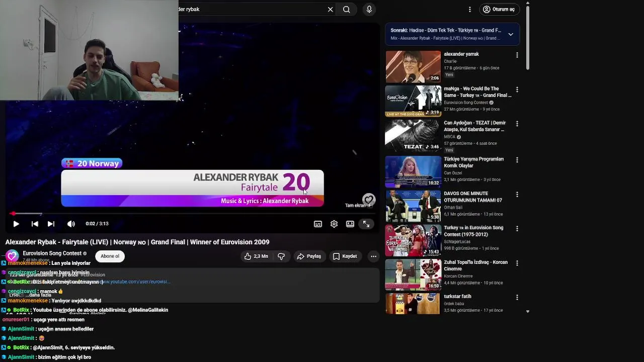Open Eurovision Song Contest channel name
This screenshot has height=362, width=644.
tap(52, 253)
